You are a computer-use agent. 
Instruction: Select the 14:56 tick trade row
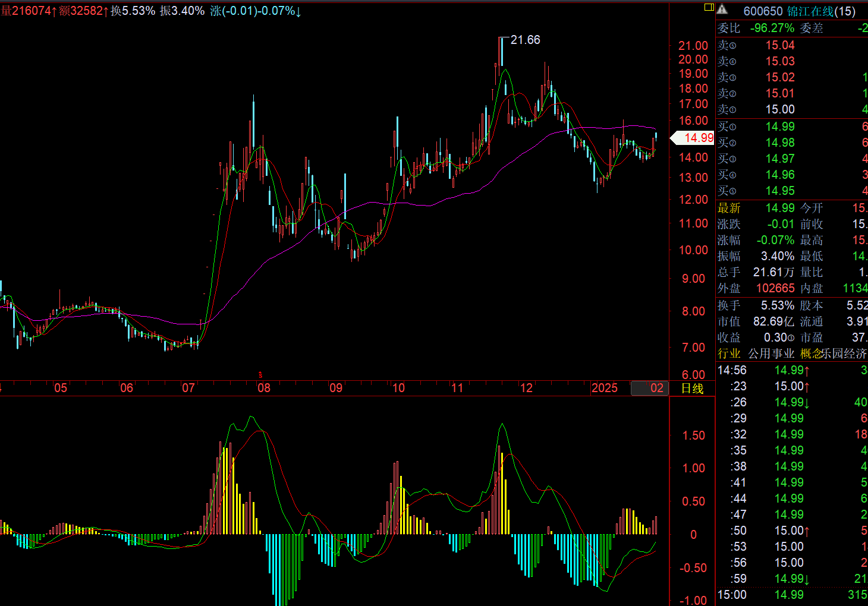tap(792, 370)
